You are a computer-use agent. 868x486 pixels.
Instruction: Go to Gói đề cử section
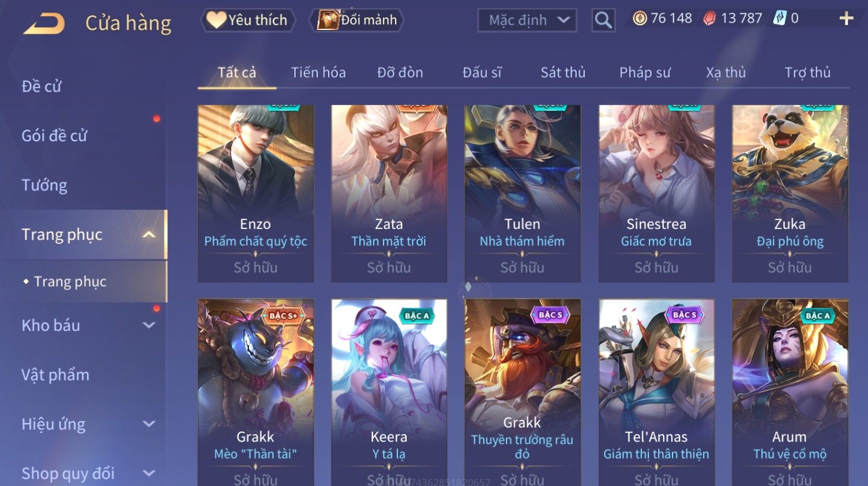pos(54,136)
